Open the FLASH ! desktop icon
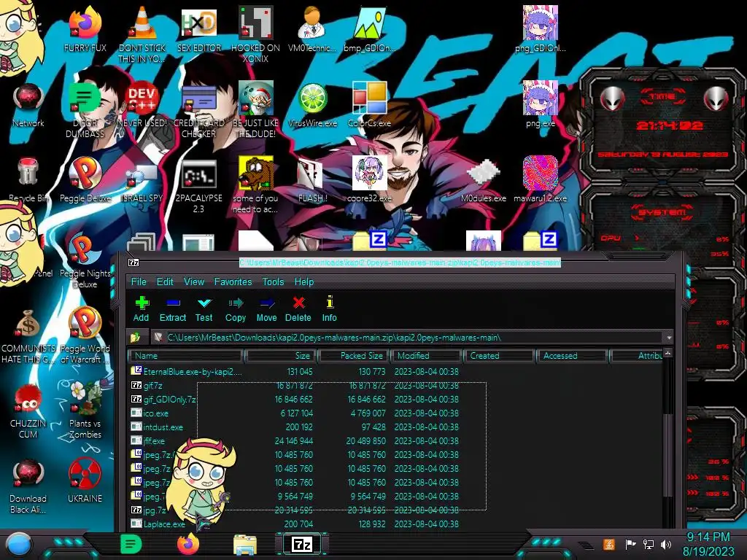747x560 pixels. point(312,180)
